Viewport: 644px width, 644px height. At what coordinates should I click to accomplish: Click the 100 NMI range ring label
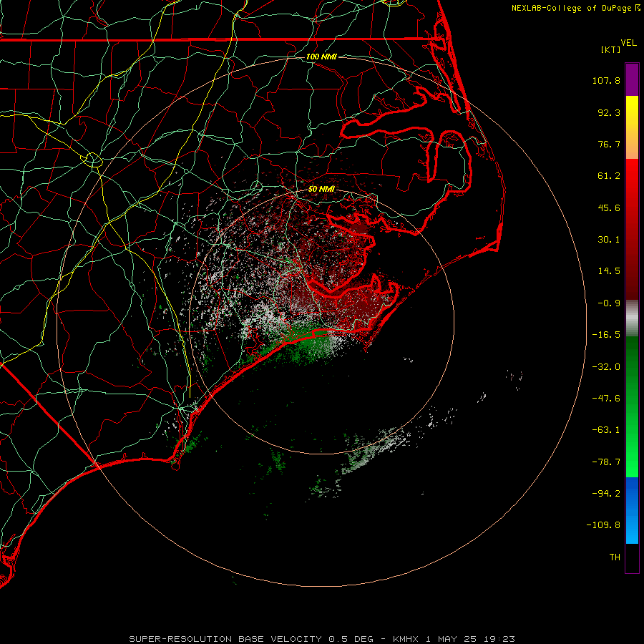[321, 57]
